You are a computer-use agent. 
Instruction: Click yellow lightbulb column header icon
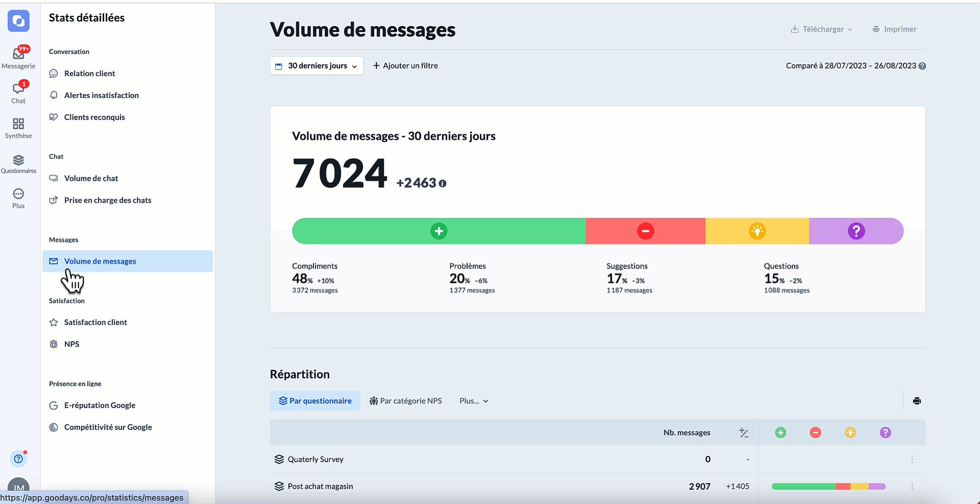click(x=850, y=433)
